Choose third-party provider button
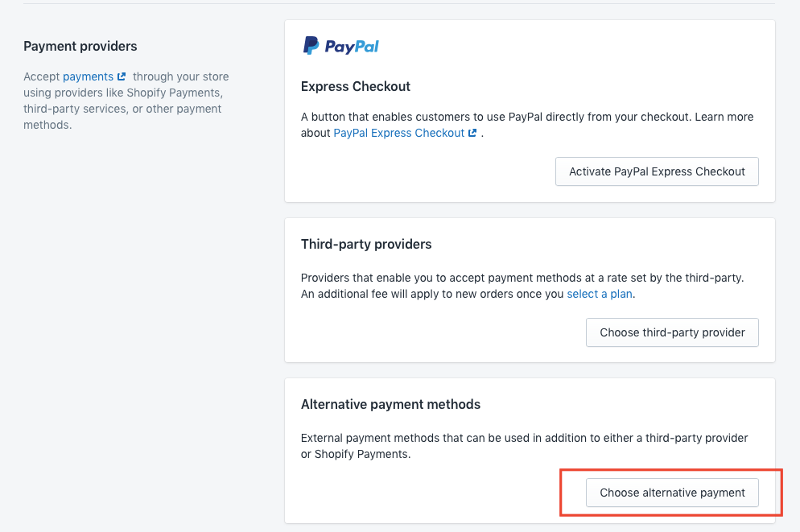The image size is (800, 532). click(672, 332)
